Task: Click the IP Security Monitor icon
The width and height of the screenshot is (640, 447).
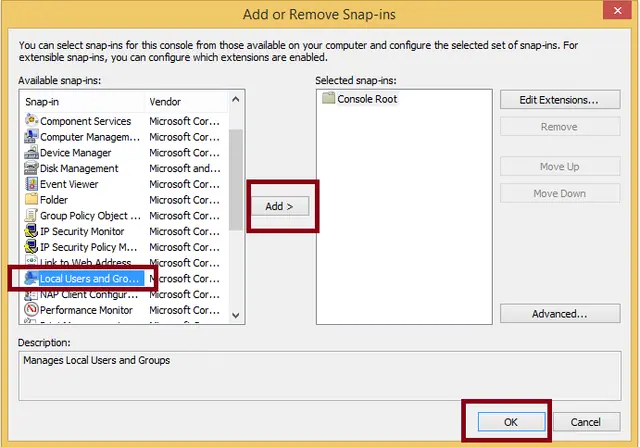Action: (31, 231)
